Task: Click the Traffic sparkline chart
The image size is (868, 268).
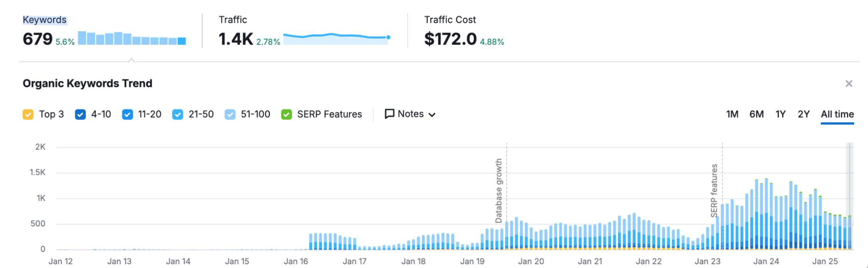Action: (336, 39)
